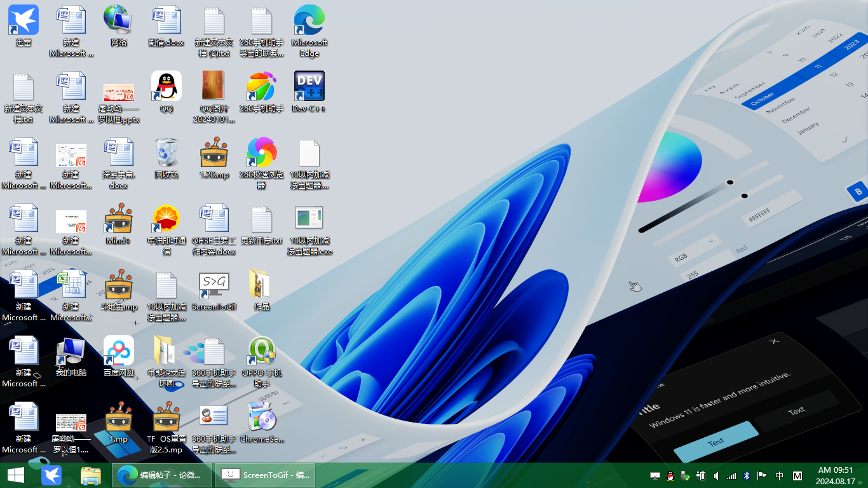Switch to the ScreenToGif taskbar window
This screenshot has width=868, height=488.
coord(265,475)
